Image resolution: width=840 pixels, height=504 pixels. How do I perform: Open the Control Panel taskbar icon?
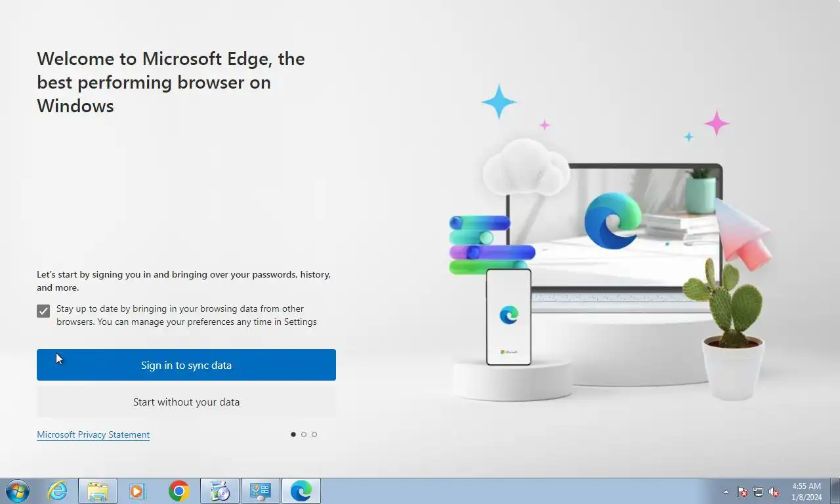pyautogui.click(x=260, y=491)
